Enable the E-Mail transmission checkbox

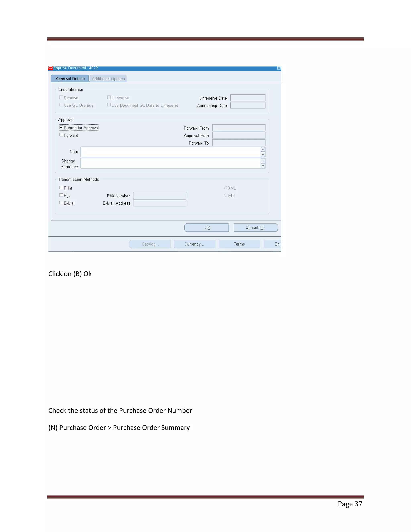(x=61, y=203)
